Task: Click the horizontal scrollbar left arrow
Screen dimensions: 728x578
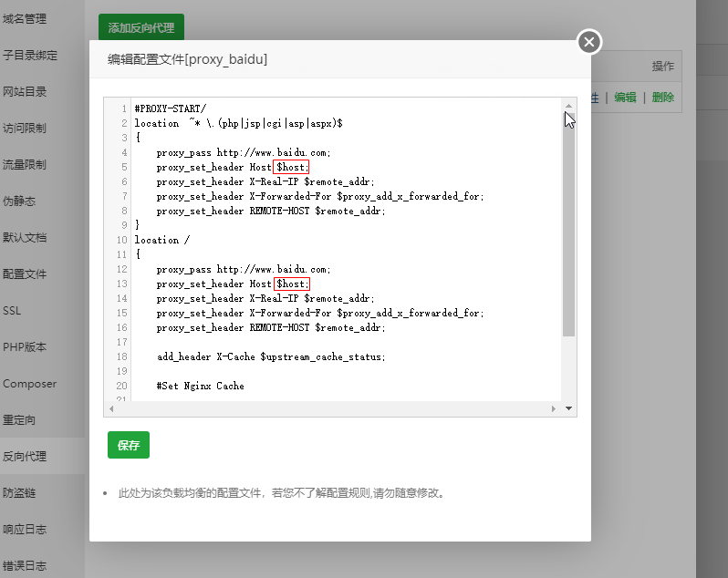Action: tap(111, 408)
